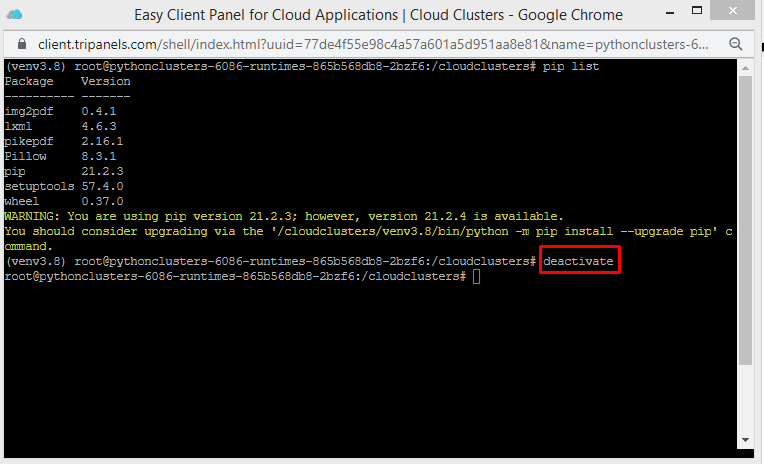Click the terminal cursor at the last prompt
Viewport: 764px width, 464px height.
pyautogui.click(x=477, y=276)
